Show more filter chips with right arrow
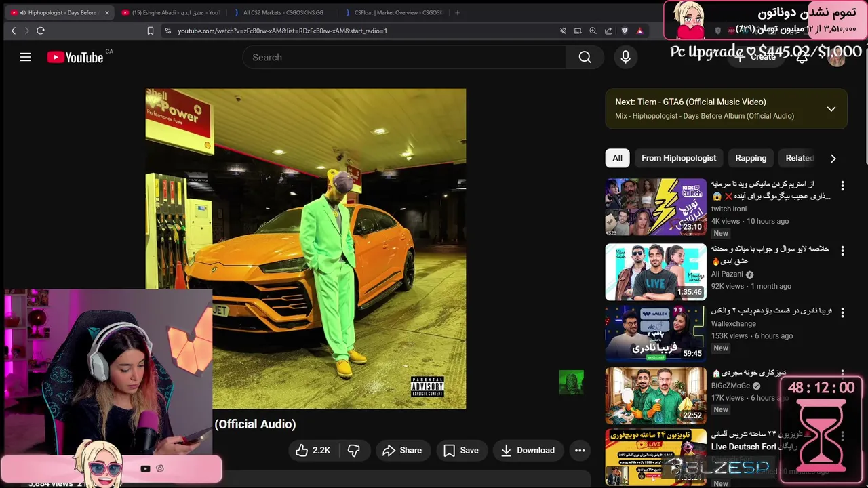 (833, 158)
